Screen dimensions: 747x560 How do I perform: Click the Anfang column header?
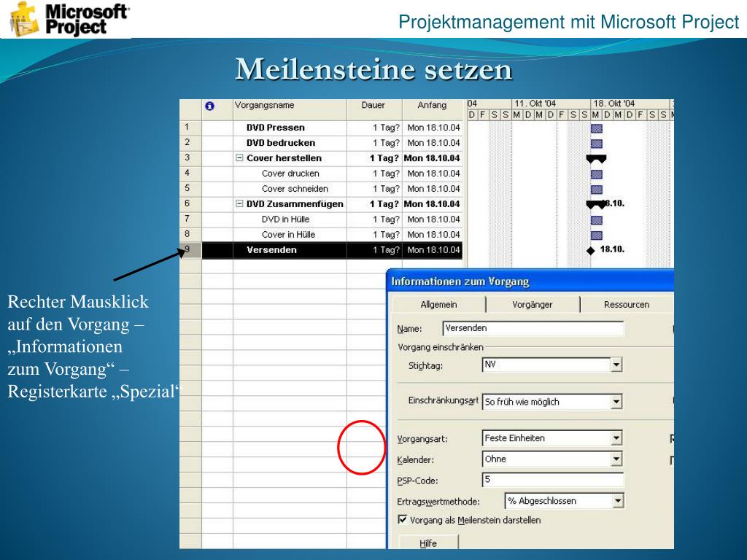[x=432, y=109]
